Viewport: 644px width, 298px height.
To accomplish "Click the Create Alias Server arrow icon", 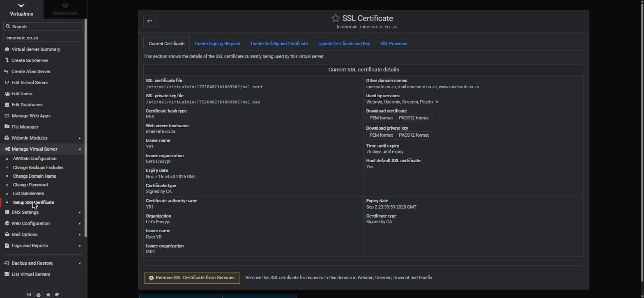I will coord(7,71).
